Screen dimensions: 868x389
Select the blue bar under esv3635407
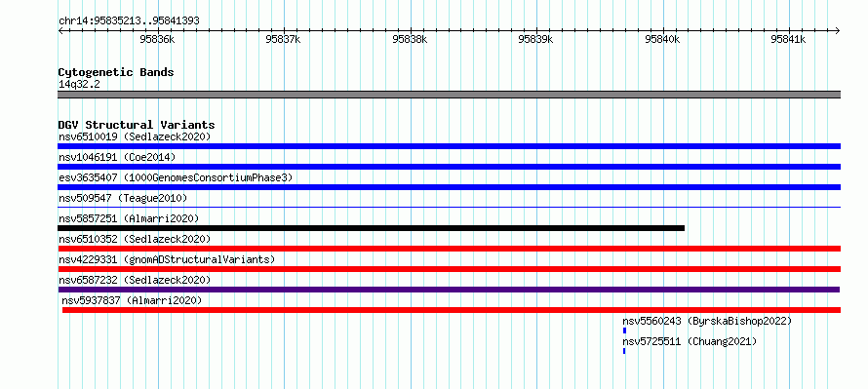coord(449,187)
